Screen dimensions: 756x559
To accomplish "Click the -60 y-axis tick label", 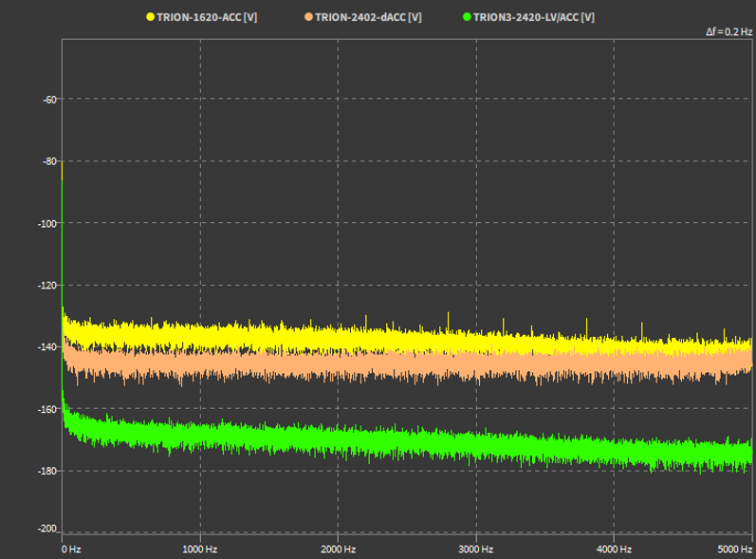I will click(x=50, y=99).
